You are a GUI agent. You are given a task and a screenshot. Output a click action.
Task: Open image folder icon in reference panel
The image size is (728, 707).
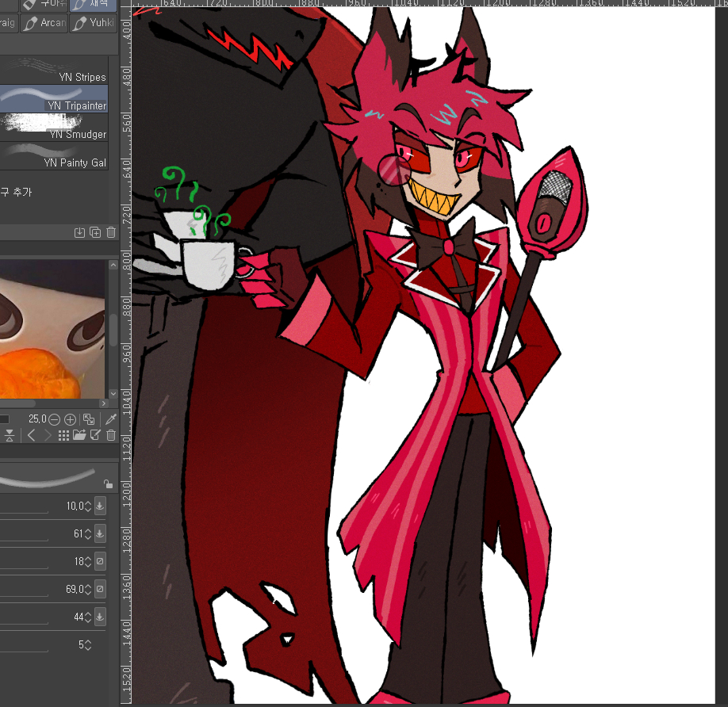pos(79,435)
